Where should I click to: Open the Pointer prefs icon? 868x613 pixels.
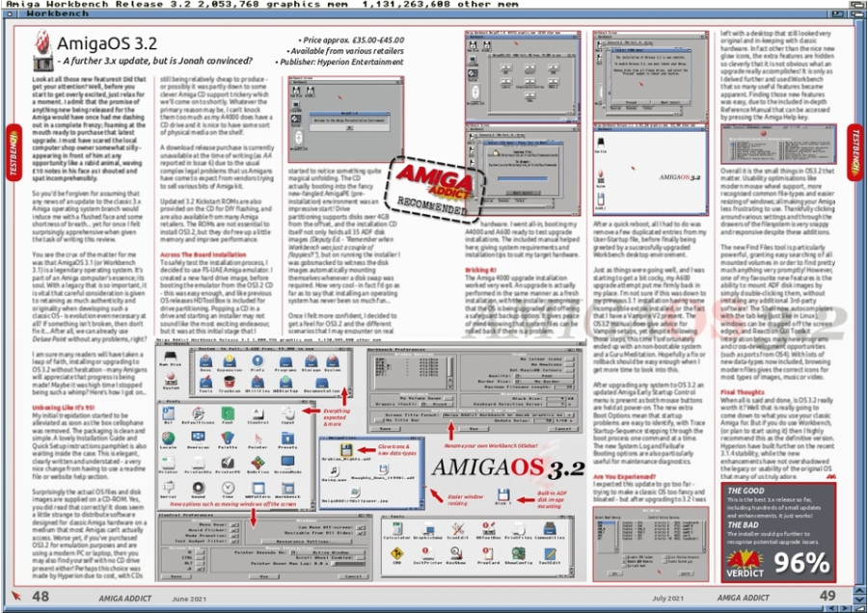tap(258, 439)
